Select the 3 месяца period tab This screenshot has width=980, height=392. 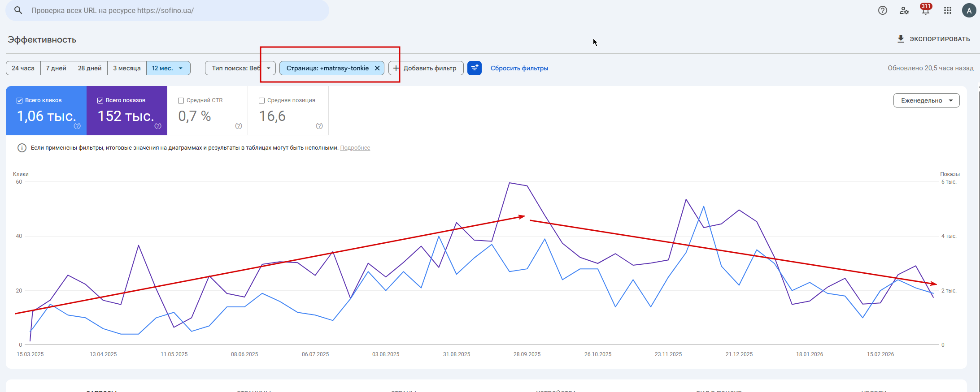(x=126, y=68)
